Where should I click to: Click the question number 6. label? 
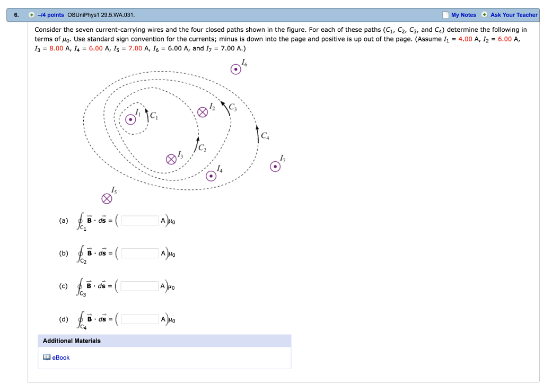(x=16, y=15)
